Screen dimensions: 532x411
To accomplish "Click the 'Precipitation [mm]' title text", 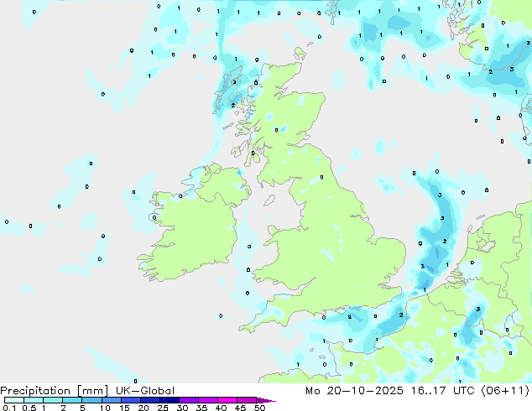I will (x=55, y=391).
